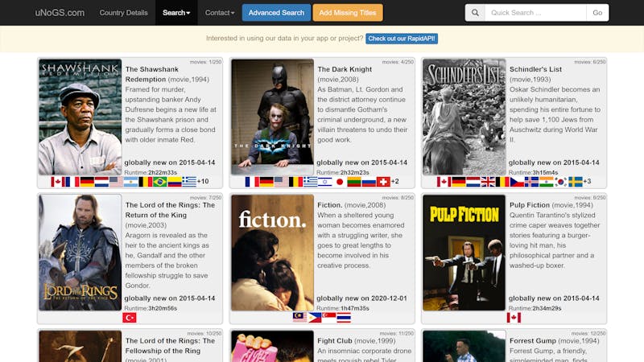
Task: Open the Search dropdown menu
Action: [x=176, y=13]
